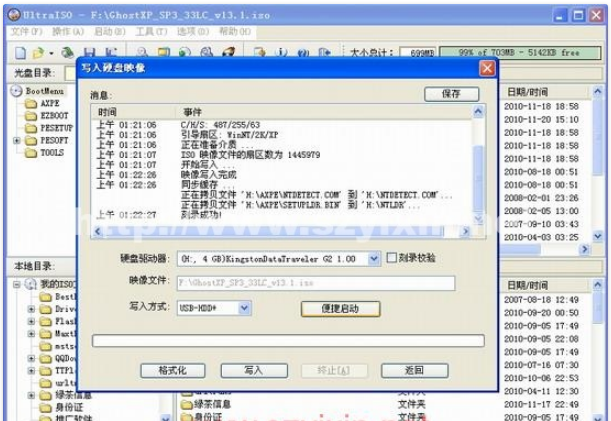Screen dimensions: 611x421
Task: Open the 操作(A) menu
Action: (68, 32)
